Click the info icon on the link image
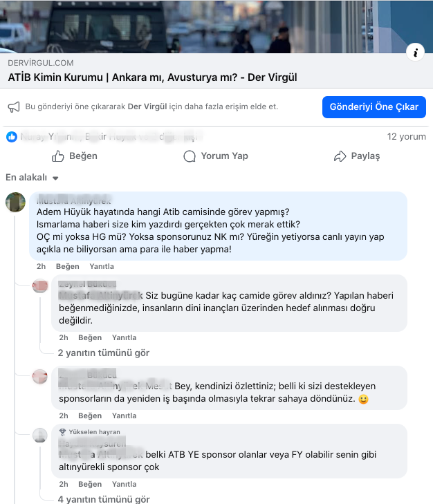This screenshot has height=504, width=433. pyautogui.click(x=415, y=53)
